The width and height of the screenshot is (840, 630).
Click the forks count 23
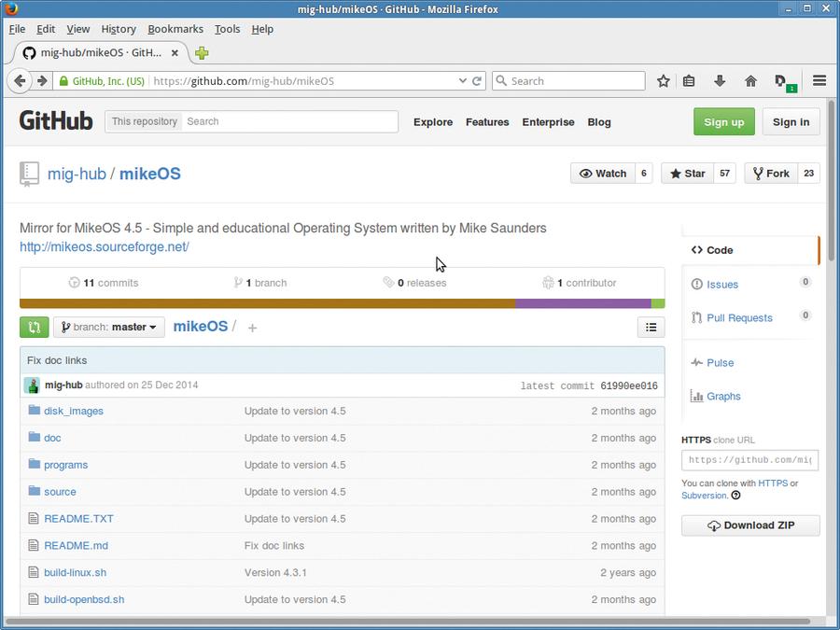coord(809,174)
